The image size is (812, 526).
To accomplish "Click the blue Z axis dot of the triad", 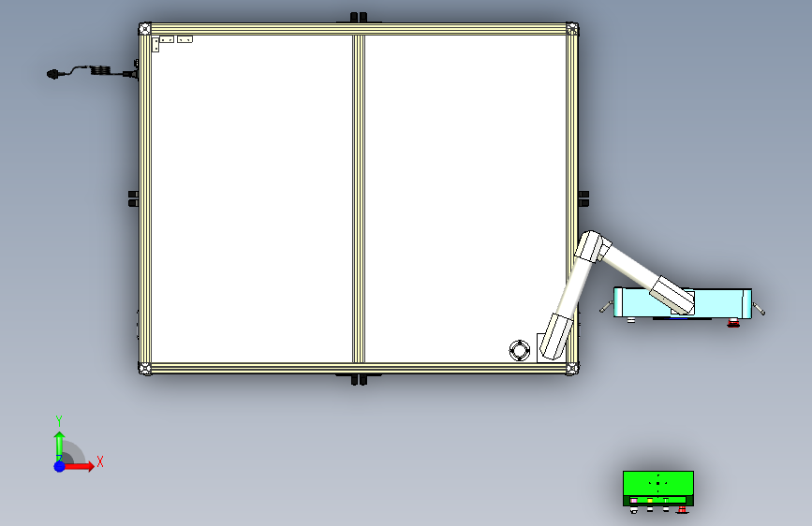I will tap(59, 466).
